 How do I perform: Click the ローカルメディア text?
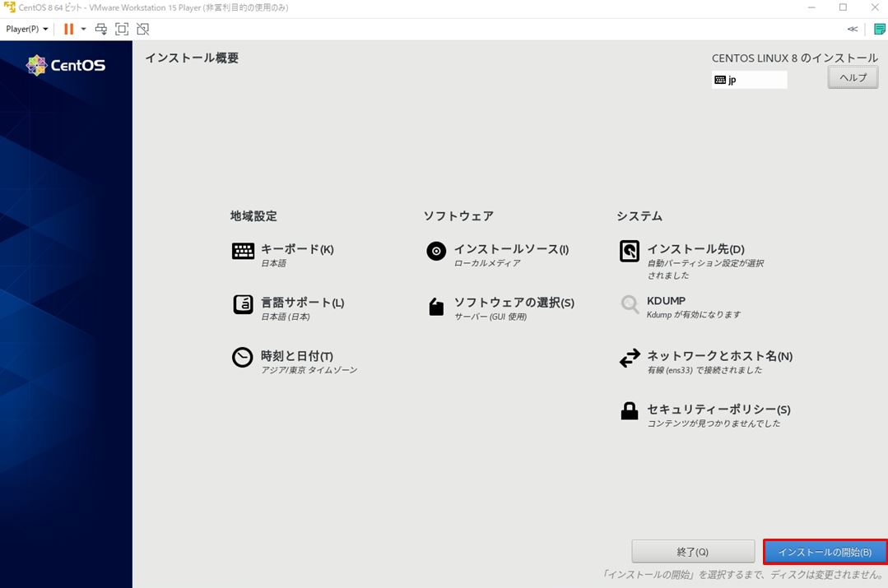[x=487, y=263]
